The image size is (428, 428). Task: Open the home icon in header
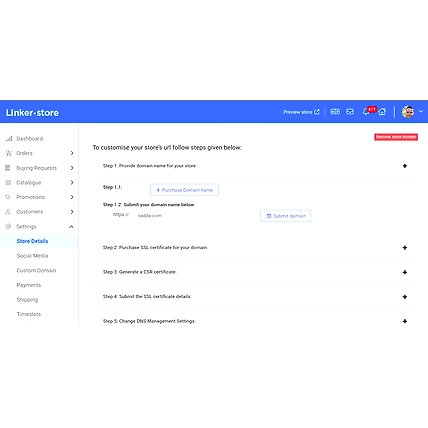click(x=382, y=112)
